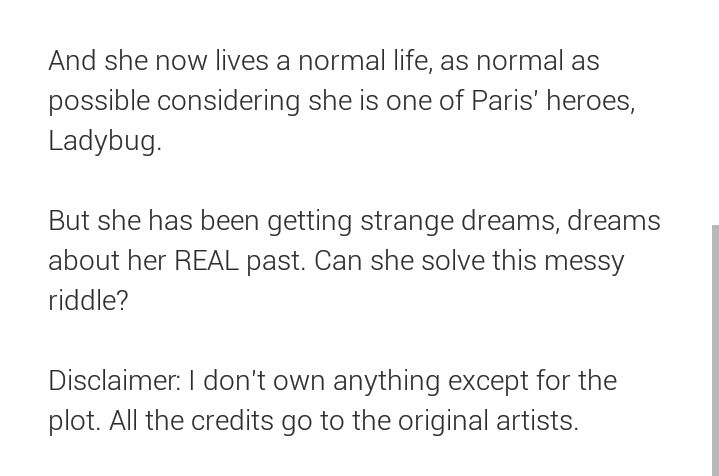Click the word "getting"
Viewport: 719px width, 476px height.
(x=310, y=221)
